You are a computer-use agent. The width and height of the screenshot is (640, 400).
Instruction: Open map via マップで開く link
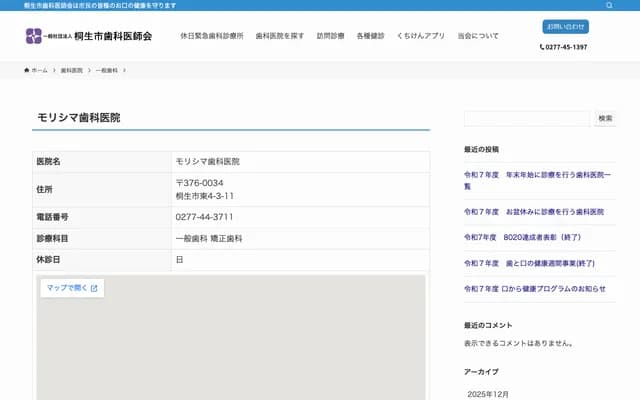[72, 288]
